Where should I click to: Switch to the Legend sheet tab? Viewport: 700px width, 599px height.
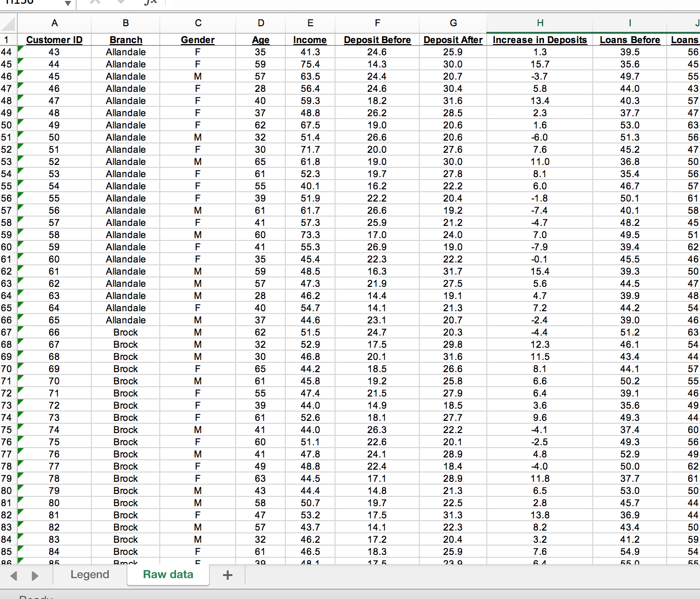coord(90,575)
